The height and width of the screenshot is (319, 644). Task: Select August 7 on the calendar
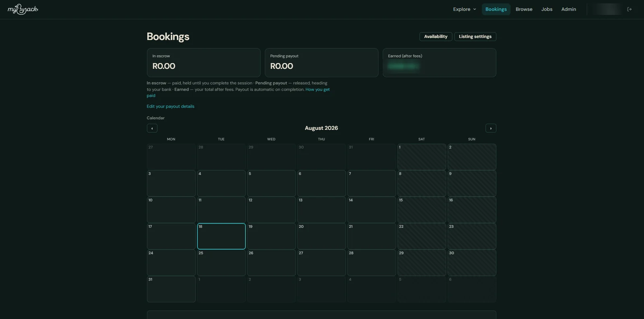tap(372, 184)
